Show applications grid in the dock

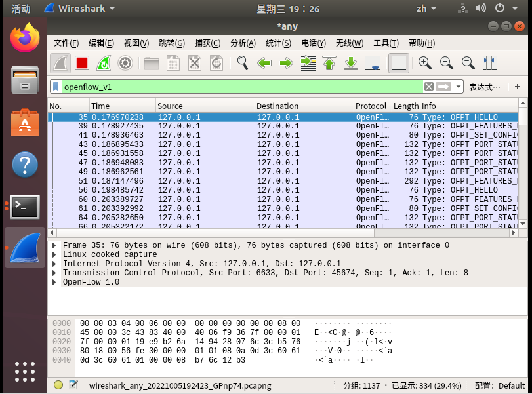point(25,371)
